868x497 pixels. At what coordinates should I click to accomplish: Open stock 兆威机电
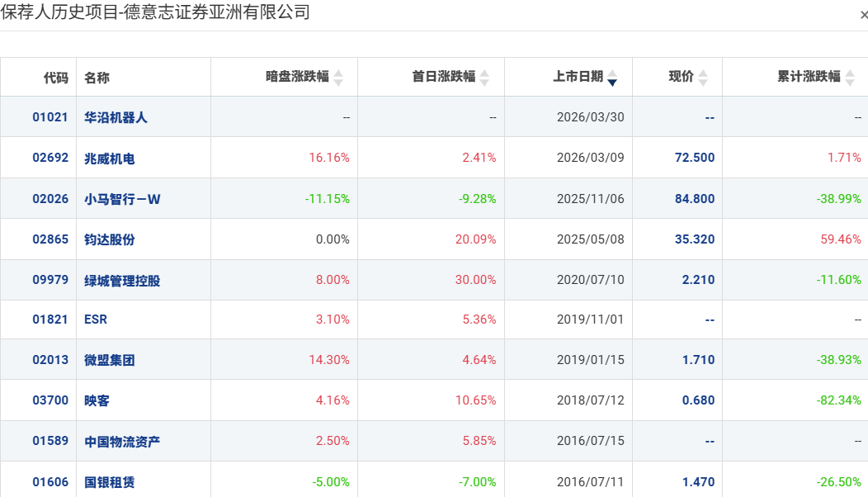[110, 159]
